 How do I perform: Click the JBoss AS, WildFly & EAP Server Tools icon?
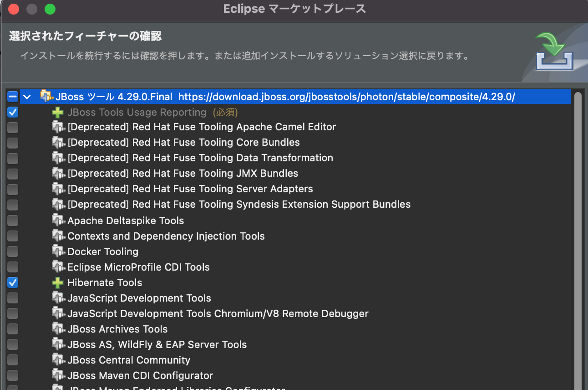(x=58, y=344)
